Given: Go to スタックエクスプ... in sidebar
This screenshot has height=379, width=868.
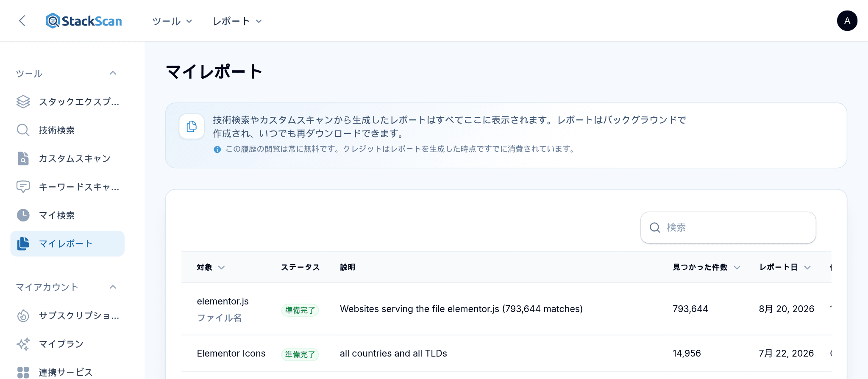Looking at the screenshot, I should (x=67, y=102).
